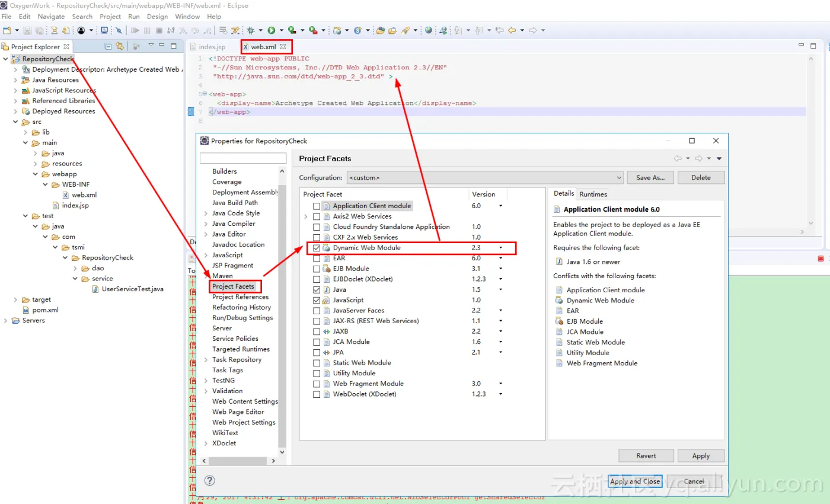
Task: Check the Axis2 Web Services facet
Action: (317, 216)
